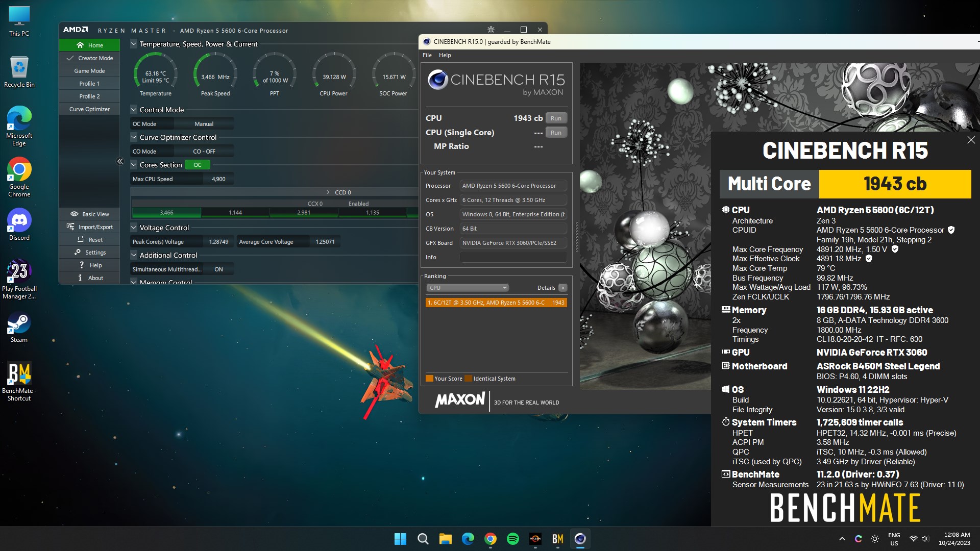
Task: Launch Google Chrome desktop shortcut
Action: pyautogui.click(x=19, y=177)
